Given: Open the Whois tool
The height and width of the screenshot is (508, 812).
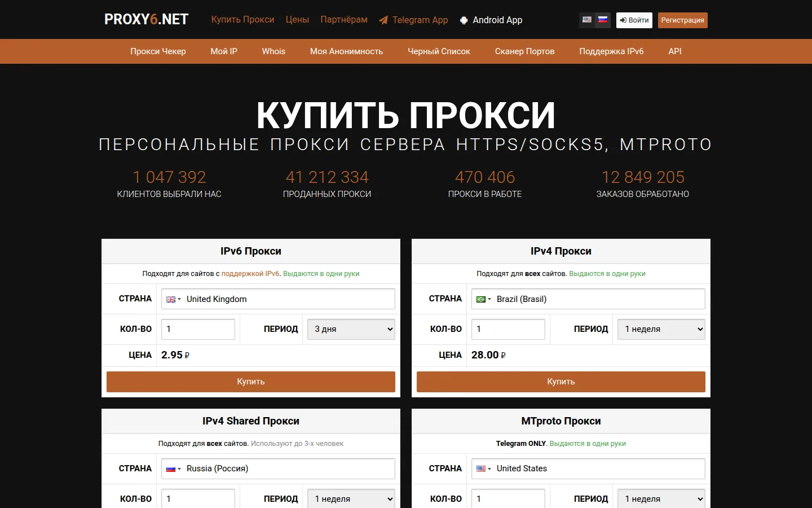Looking at the screenshot, I should click(273, 51).
